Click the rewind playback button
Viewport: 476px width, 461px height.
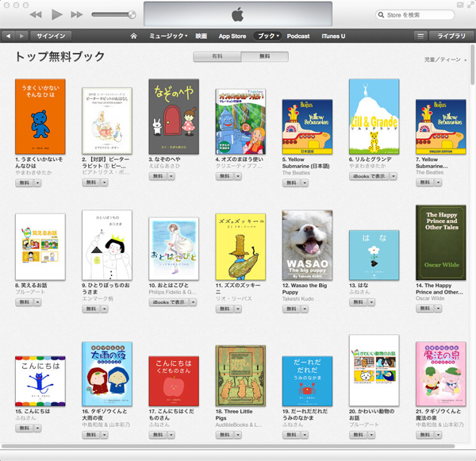click(x=36, y=14)
